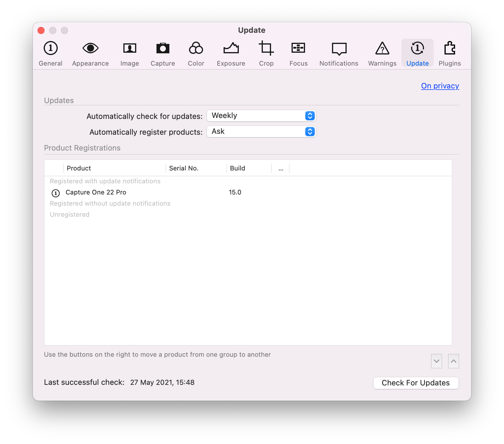The width and height of the screenshot is (504, 444).
Task: Move product up with up-arrow button
Action: pos(454,361)
